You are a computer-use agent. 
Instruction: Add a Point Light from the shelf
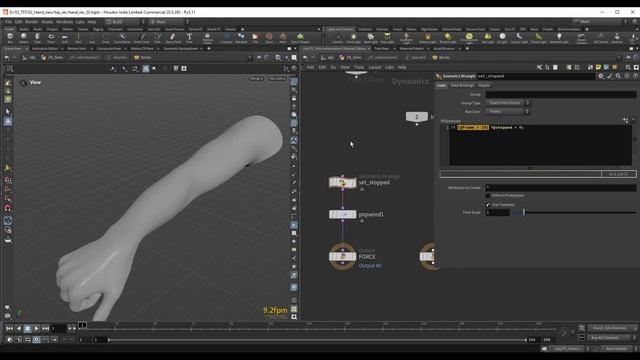353,38
